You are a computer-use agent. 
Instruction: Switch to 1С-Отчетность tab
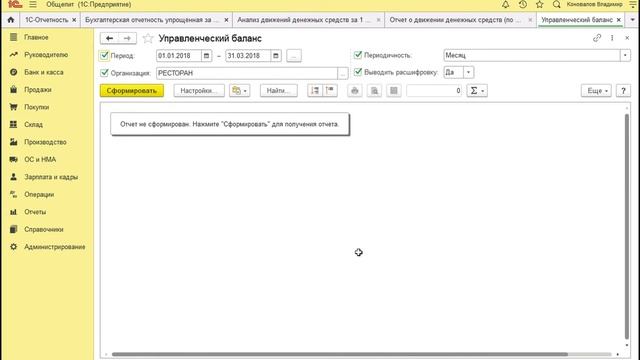(47, 20)
